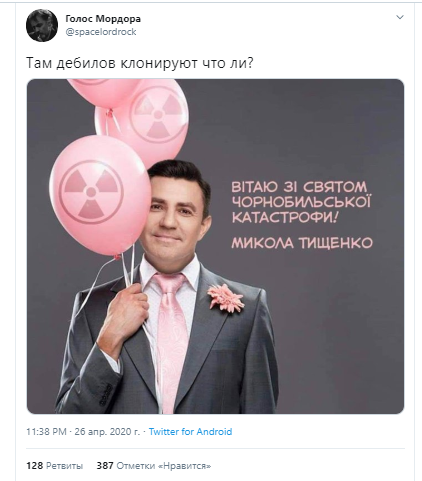This screenshot has width=422, height=481.
Task: Click the large pink radiation balloon
Action: pyautogui.click(x=100, y=195)
